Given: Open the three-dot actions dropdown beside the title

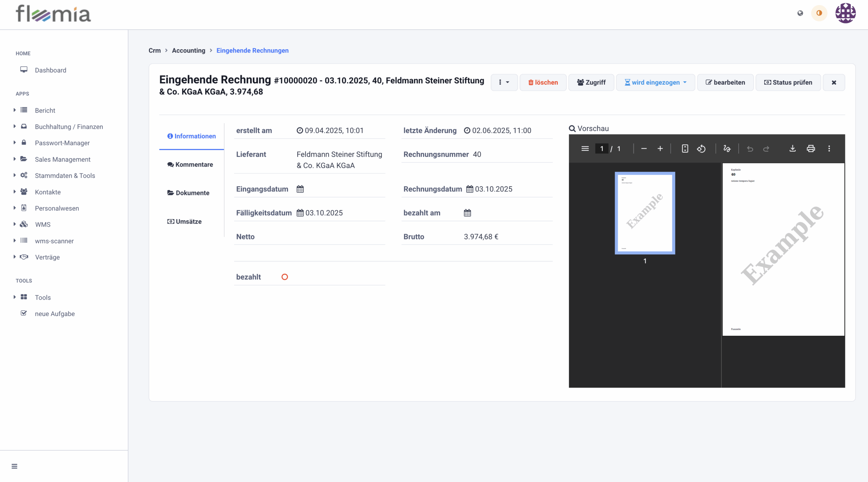Looking at the screenshot, I should click(504, 82).
